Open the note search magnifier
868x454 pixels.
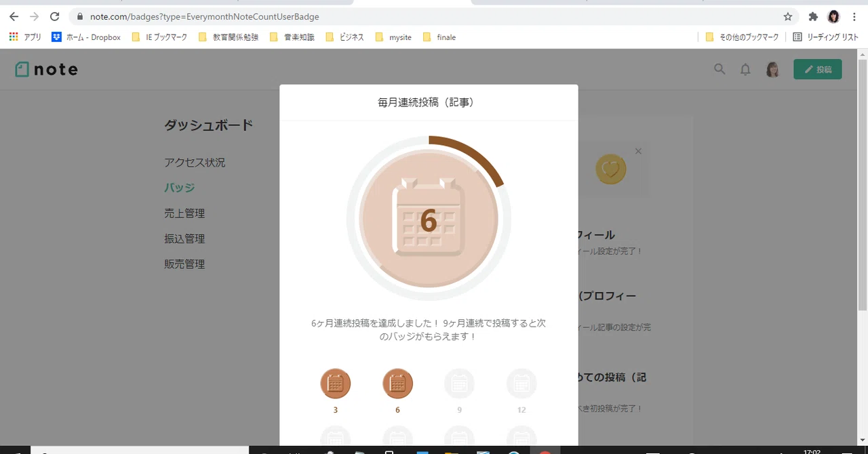719,69
